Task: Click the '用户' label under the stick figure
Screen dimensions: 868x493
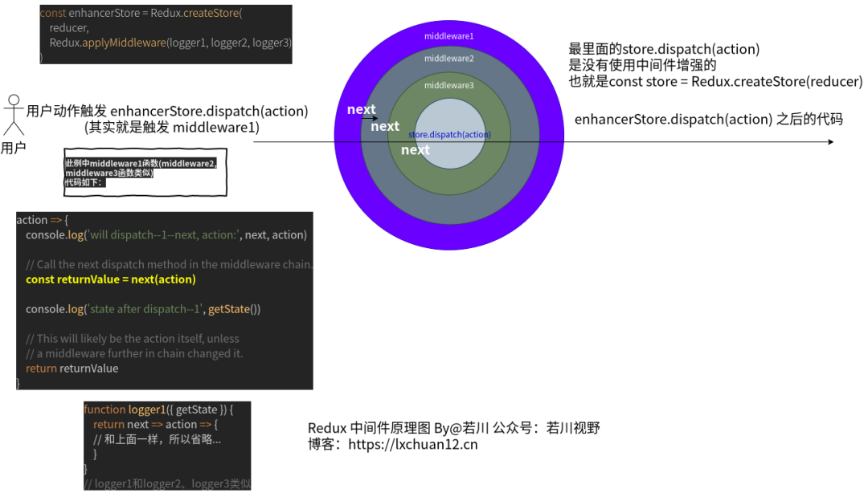Action: pyautogui.click(x=14, y=148)
